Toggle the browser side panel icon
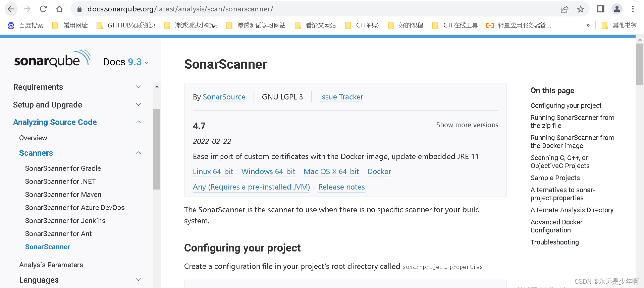 pyautogui.click(x=601, y=9)
